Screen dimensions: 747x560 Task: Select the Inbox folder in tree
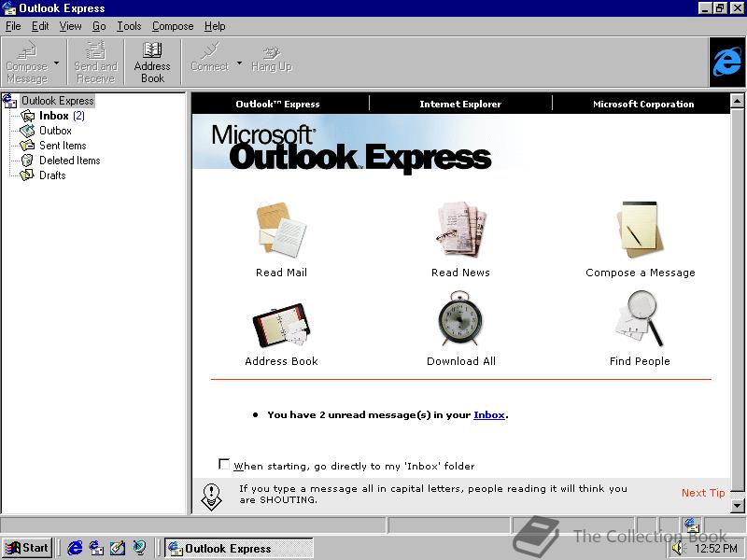[54, 116]
